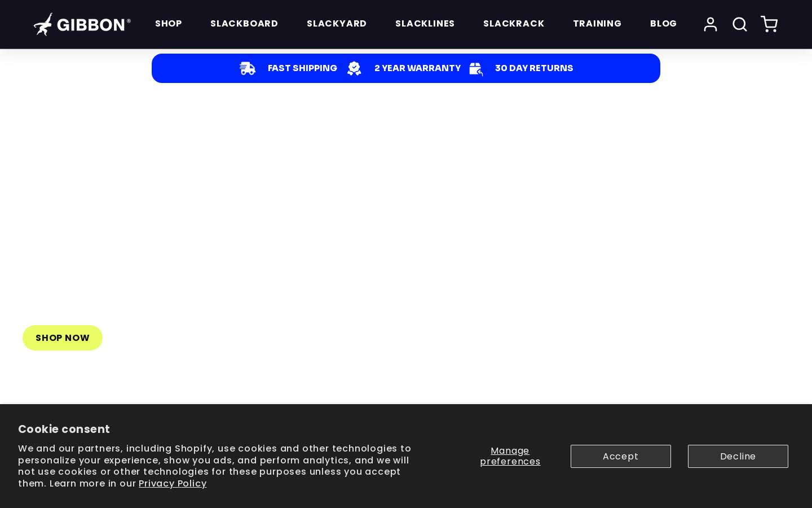This screenshot has height=508, width=812.
Task: Click the Gibbon logo
Action: point(82,24)
